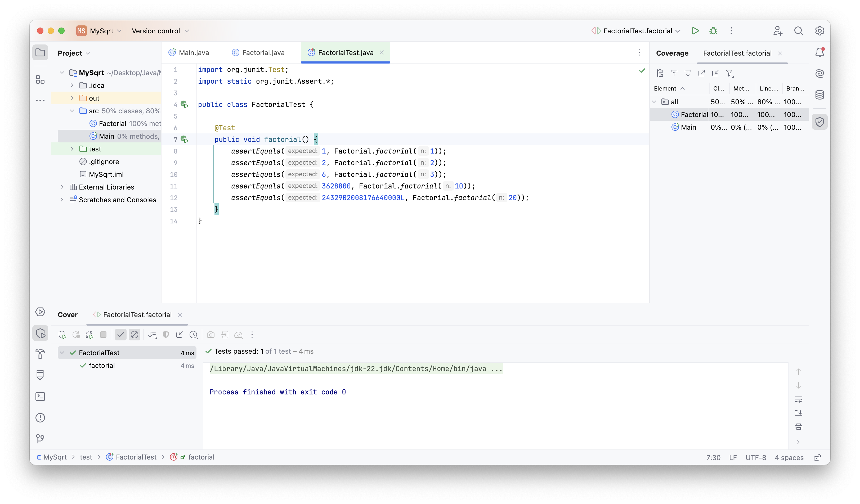
Task: Toggle soft-wrap in console output
Action: tap(799, 399)
